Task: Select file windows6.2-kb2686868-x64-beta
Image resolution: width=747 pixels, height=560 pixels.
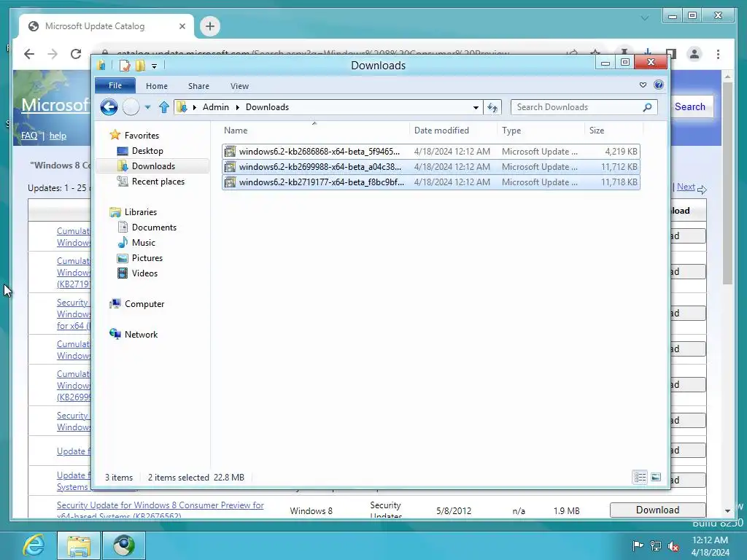Action: (430, 152)
